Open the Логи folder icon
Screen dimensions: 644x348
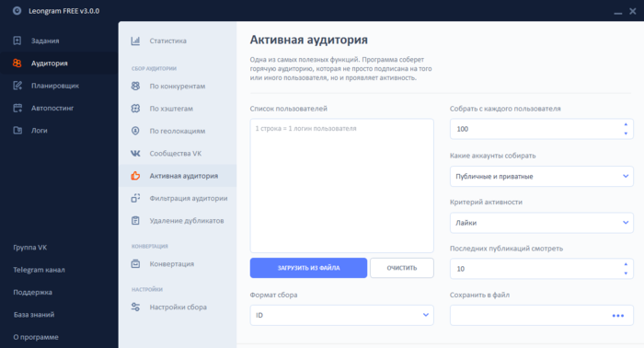[17, 130]
